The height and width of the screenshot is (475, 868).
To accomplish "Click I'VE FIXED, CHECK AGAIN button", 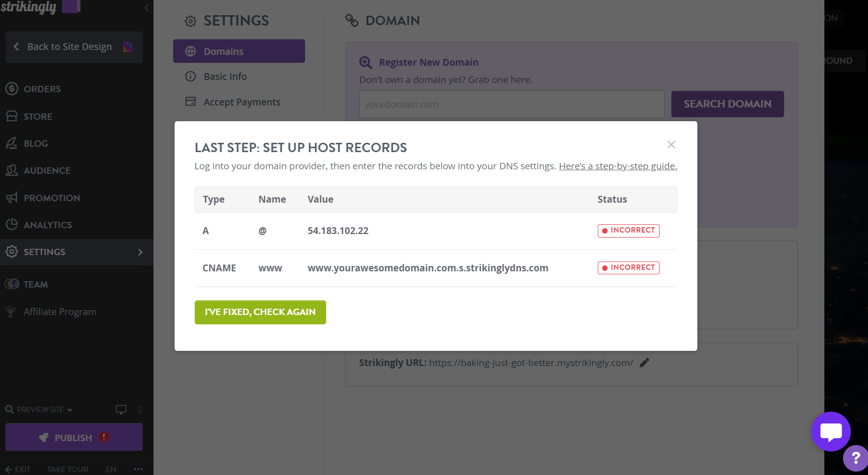I will click(x=260, y=312).
